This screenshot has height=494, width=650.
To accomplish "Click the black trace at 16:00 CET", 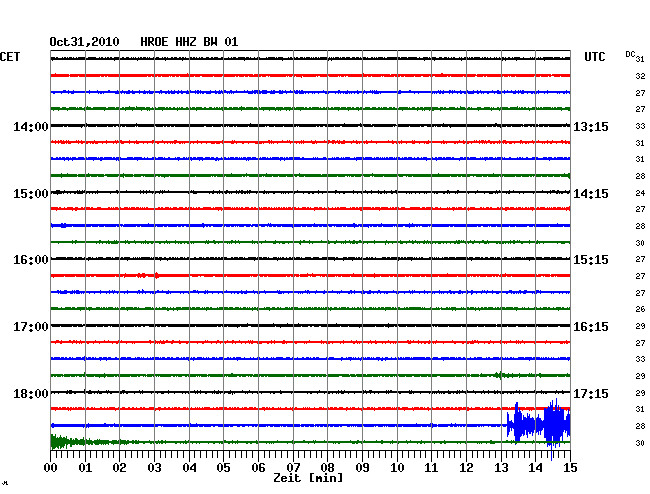I will 310,259.
